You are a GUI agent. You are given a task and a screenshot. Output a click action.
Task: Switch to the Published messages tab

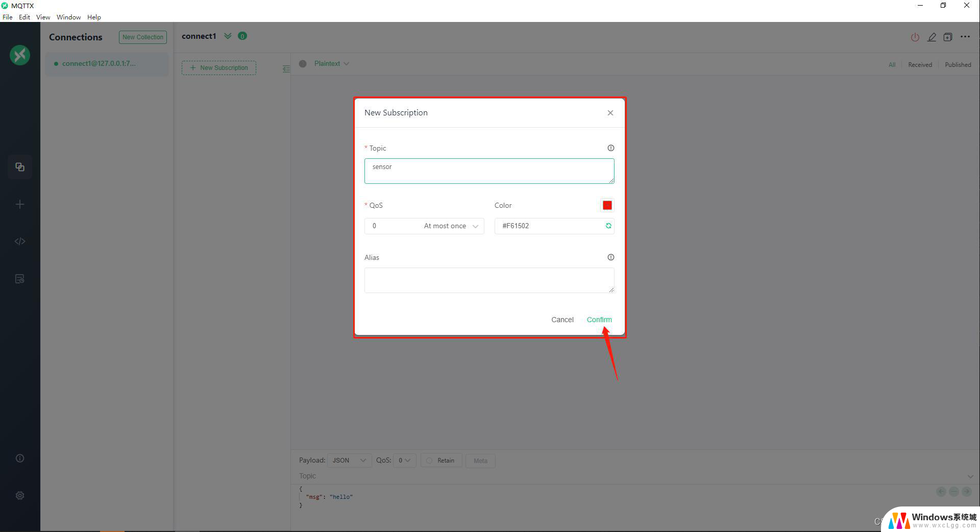point(958,65)
